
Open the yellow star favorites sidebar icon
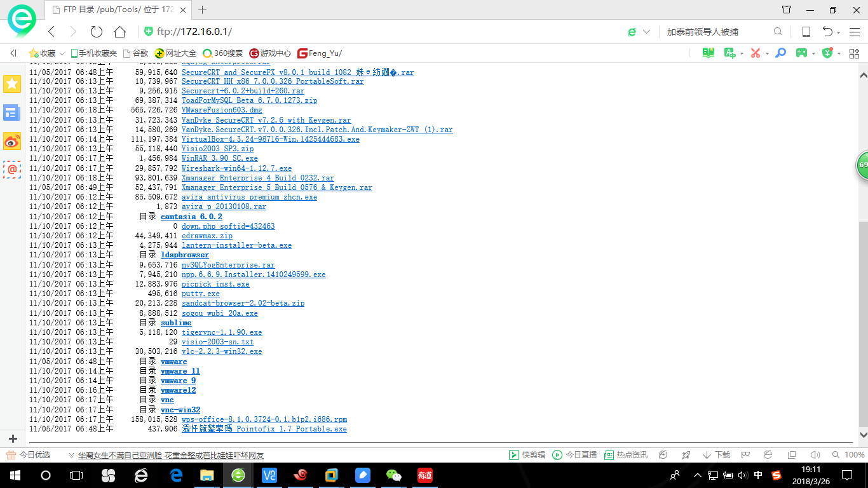tap(11, 83)
